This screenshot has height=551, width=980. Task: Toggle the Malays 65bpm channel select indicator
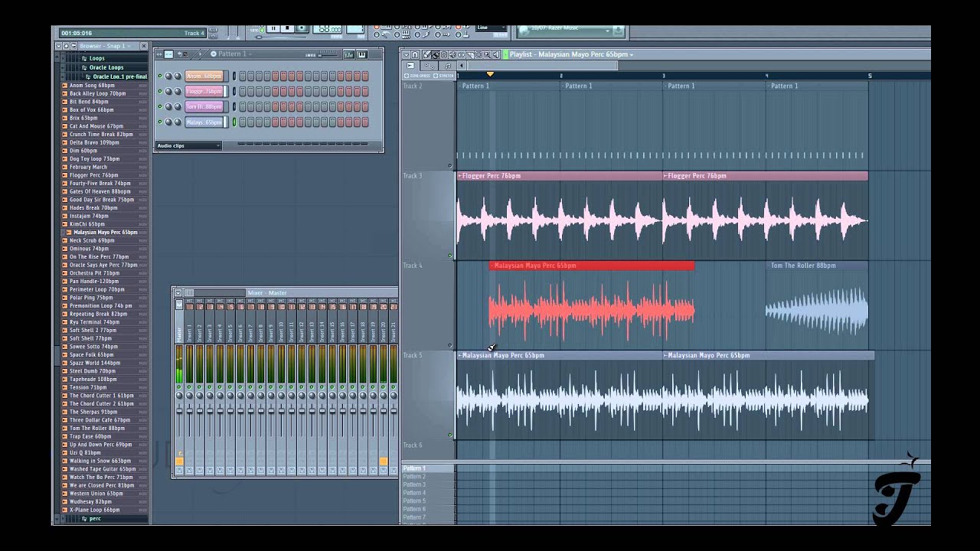[234, 122]
